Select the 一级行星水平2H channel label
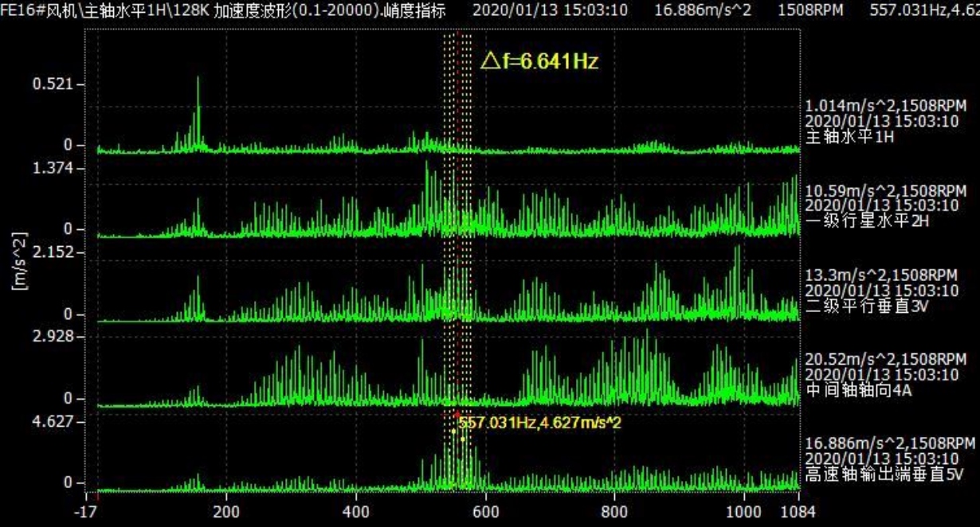The width and height of the screenshot is (980, 527). tap(868, 221)
